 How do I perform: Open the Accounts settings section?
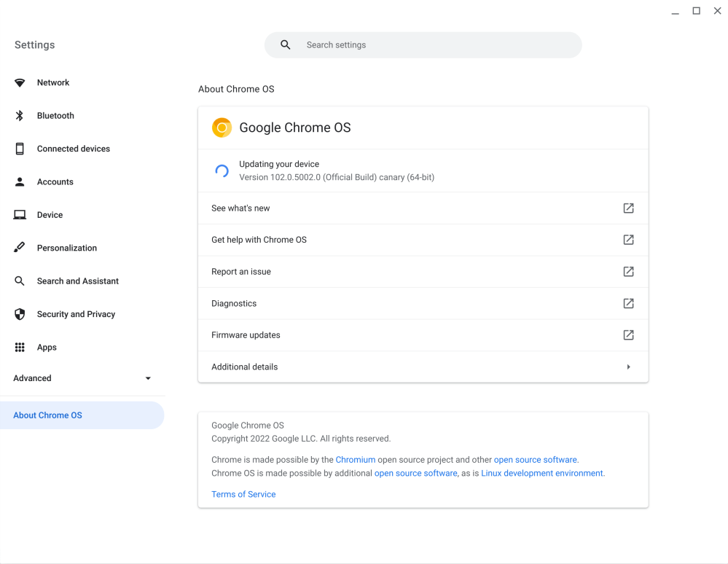pos(55,182)
